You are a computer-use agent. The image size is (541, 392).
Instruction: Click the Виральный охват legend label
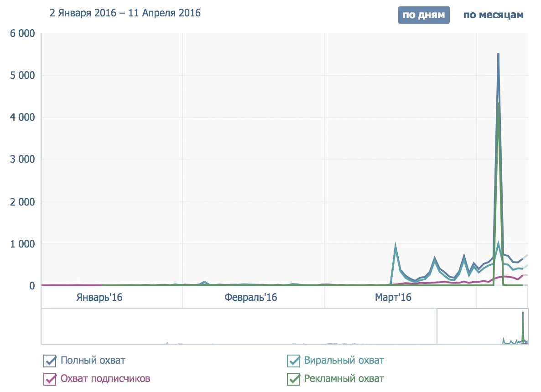click(344, 361)
